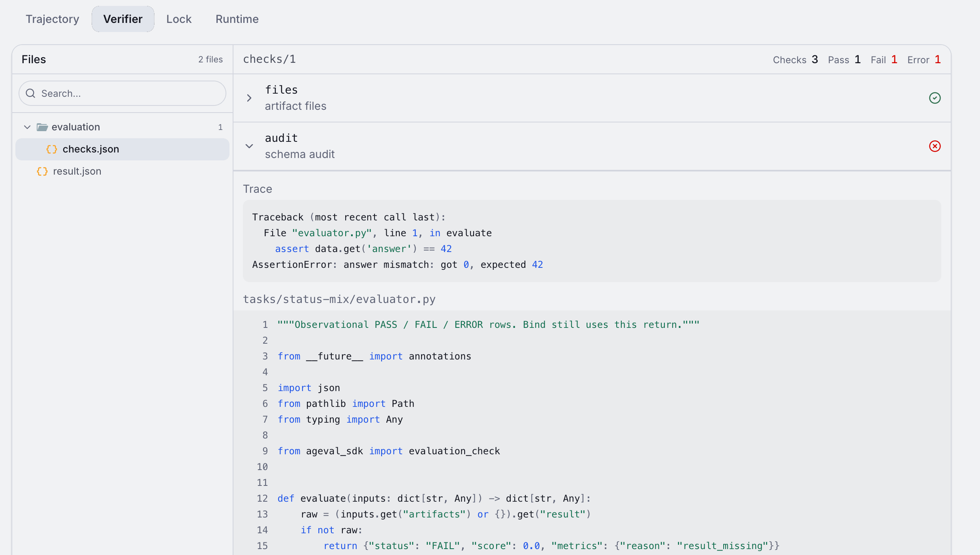Click the evaluation folder icon
The height and width of the screenshot is (555, 980).
[42, 127]
